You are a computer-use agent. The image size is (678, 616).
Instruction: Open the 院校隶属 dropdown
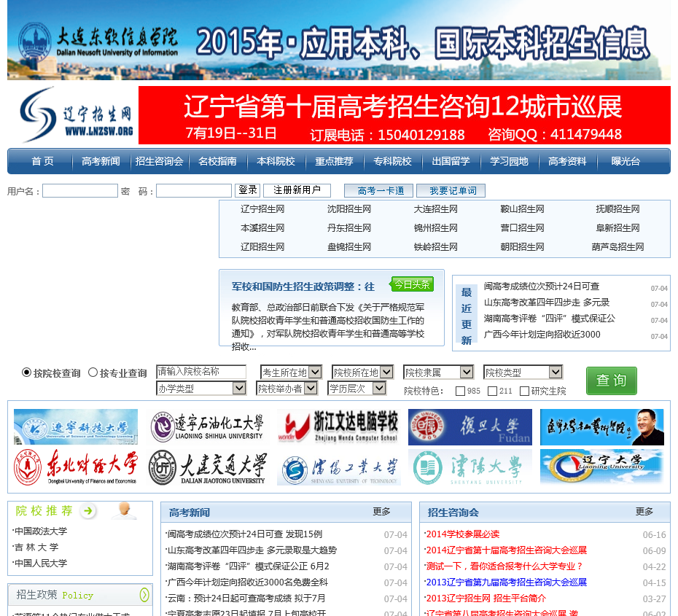click(x=438, y=372)
